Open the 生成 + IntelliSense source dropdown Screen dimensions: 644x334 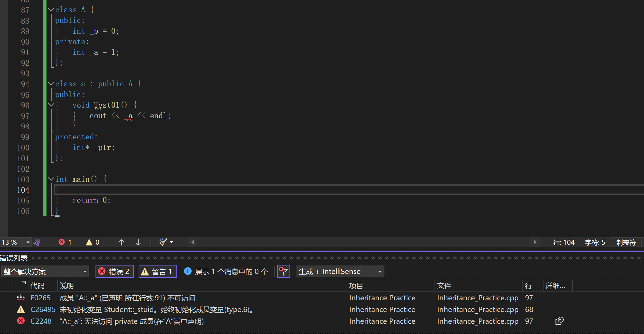click(x=340, y=271)
